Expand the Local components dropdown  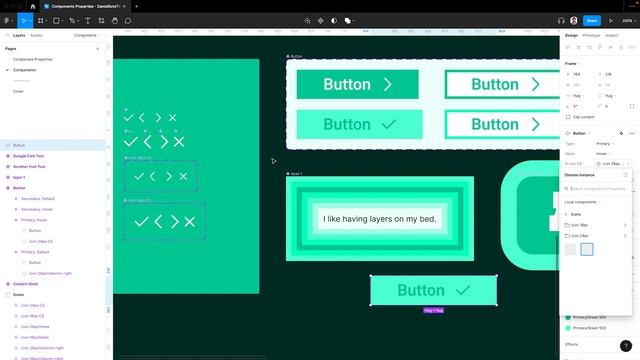click(x=582, y=202)
